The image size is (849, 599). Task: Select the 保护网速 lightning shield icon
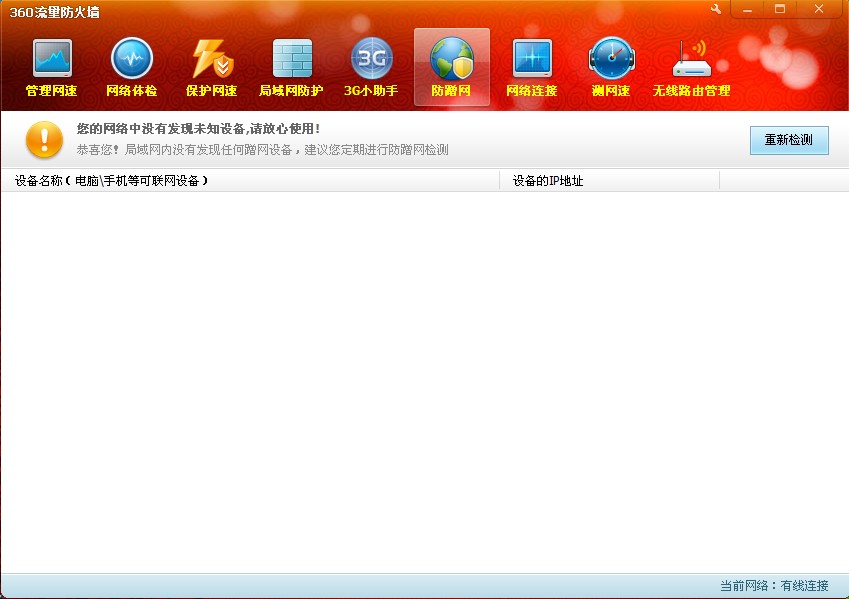212,68
